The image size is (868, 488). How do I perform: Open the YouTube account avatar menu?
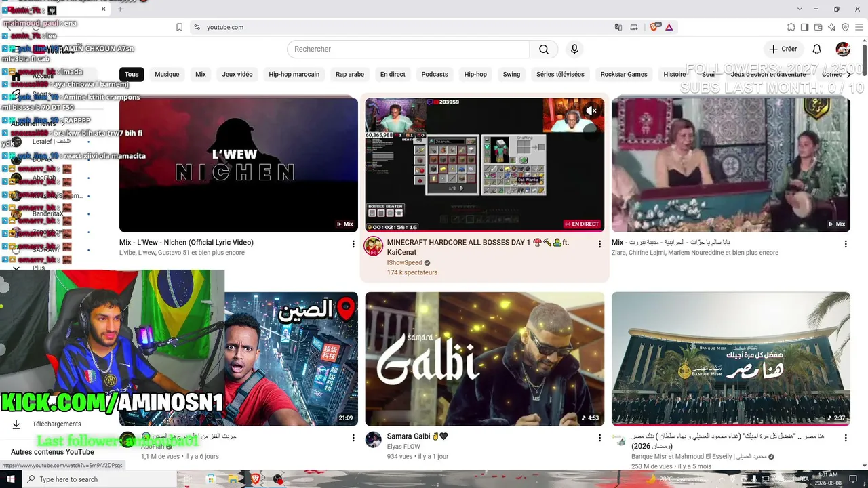(843, 49)
